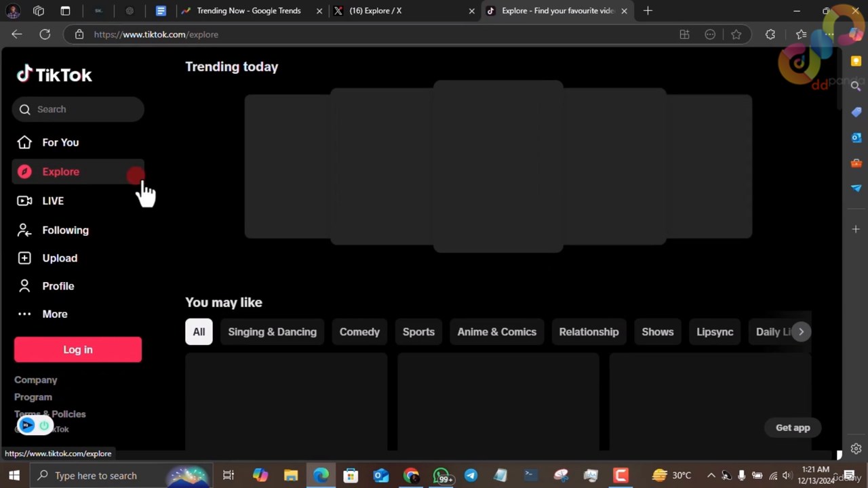Filter by Relationship category
Image resolution: width=868 pixels, height=488 pixels.
[x=589, y=331]
